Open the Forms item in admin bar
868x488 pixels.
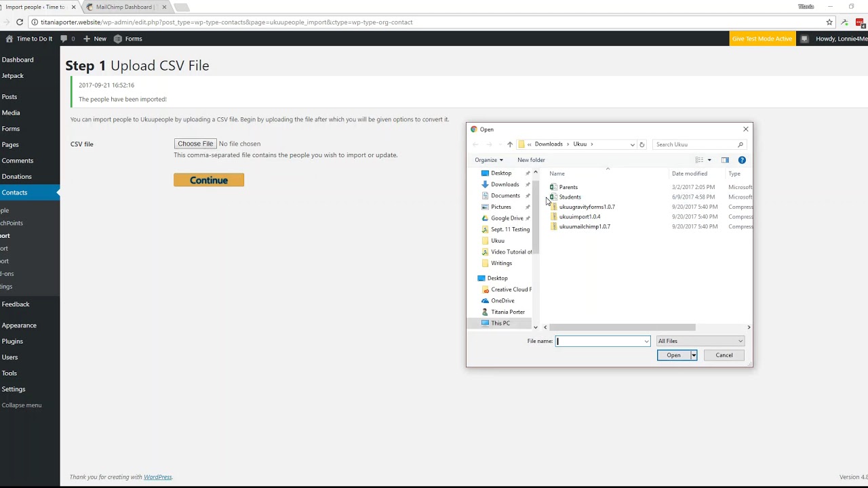pyautogui.click(x=127, y=39)
